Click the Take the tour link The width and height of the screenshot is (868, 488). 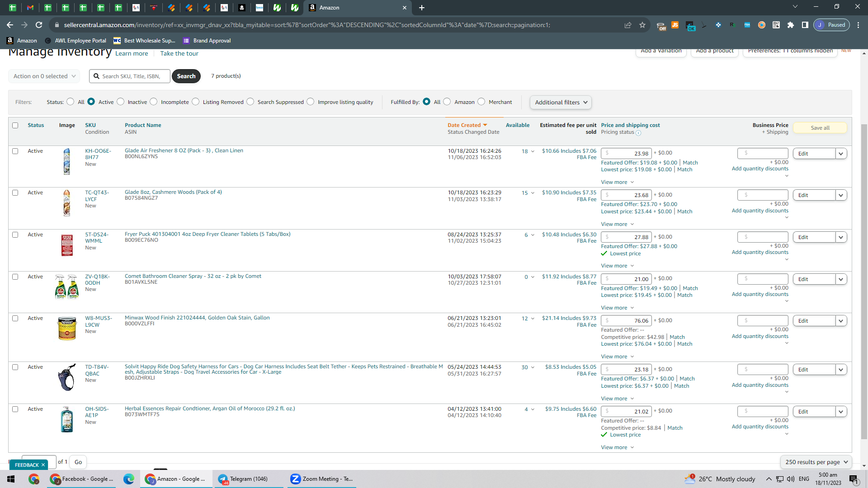pos(179,53)
